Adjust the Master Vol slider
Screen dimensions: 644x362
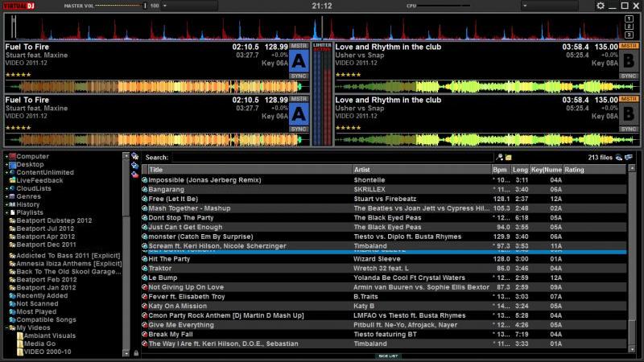(x=120, y=6)
